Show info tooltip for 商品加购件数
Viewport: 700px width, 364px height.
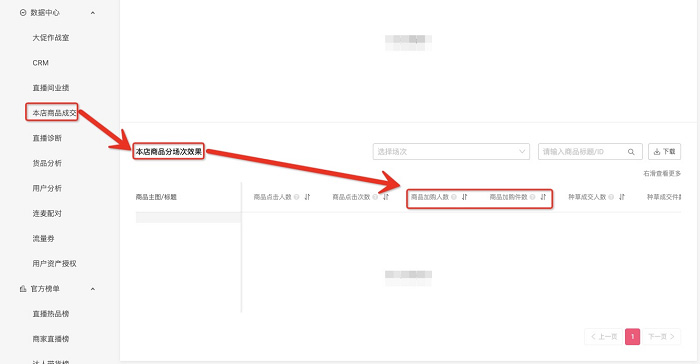pos(533,197)
